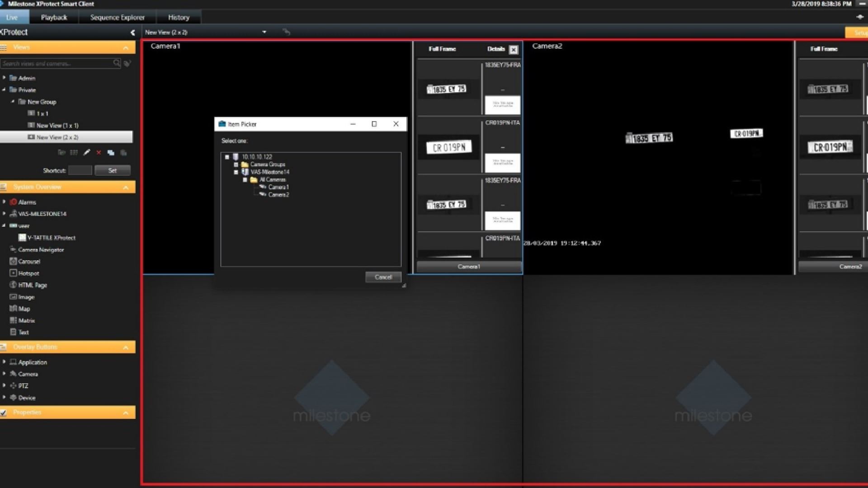Click Full Frame tab in Camera1 panel
This screenshot has height=488, width=868.
click(x=442, y=49)
